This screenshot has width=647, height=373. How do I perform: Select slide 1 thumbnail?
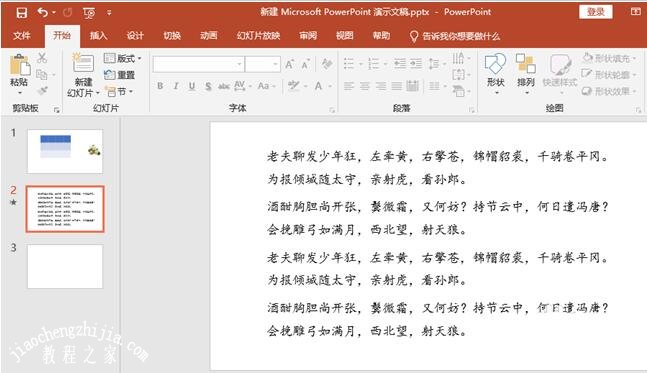[65, 151]
